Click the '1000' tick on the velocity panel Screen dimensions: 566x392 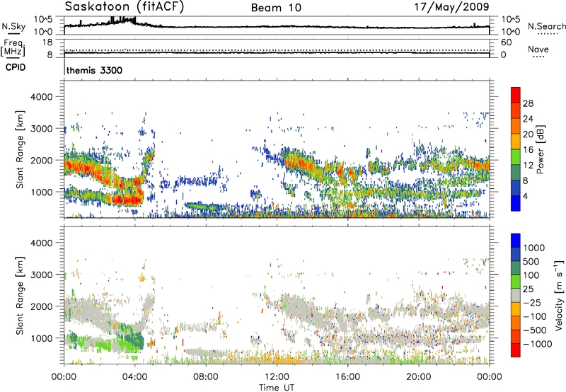click(x=41, y=338)
